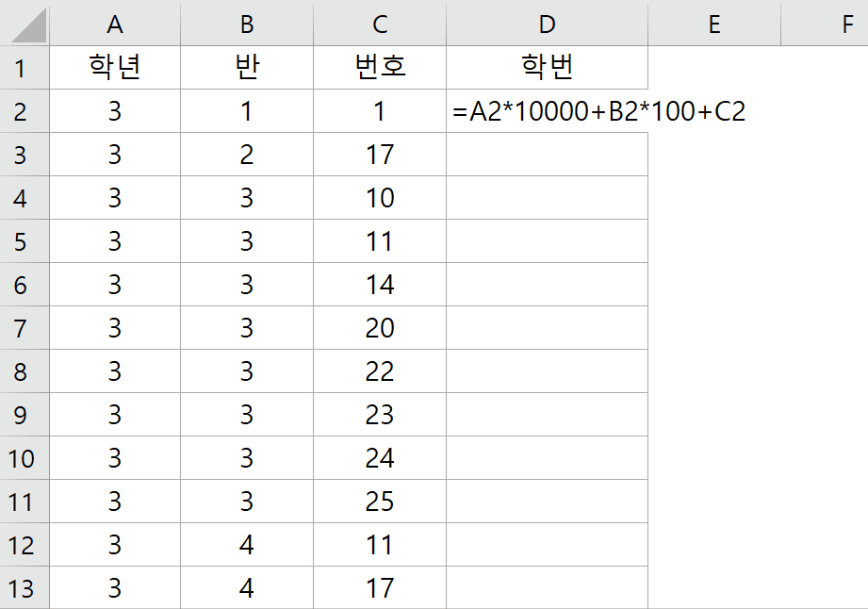Viewport: 868px width, 609px height.
Task: Select column D header
Action: tap(547, 24)
